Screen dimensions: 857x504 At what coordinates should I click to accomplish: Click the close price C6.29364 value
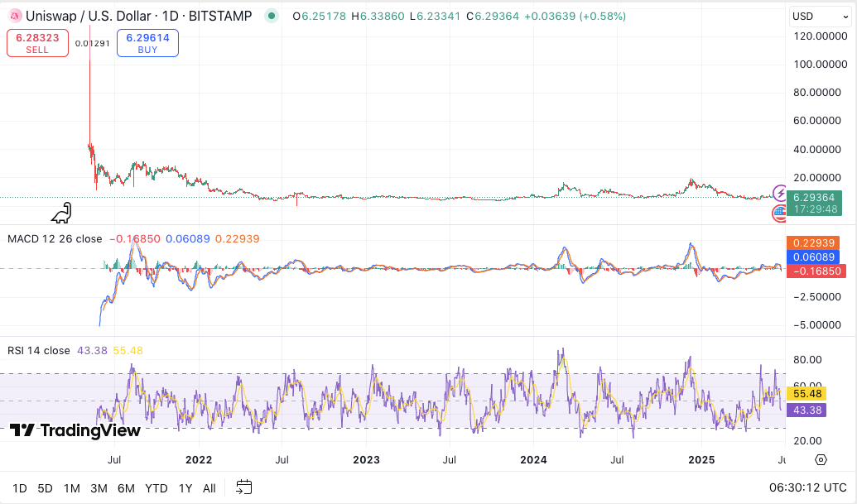(493, 17)
